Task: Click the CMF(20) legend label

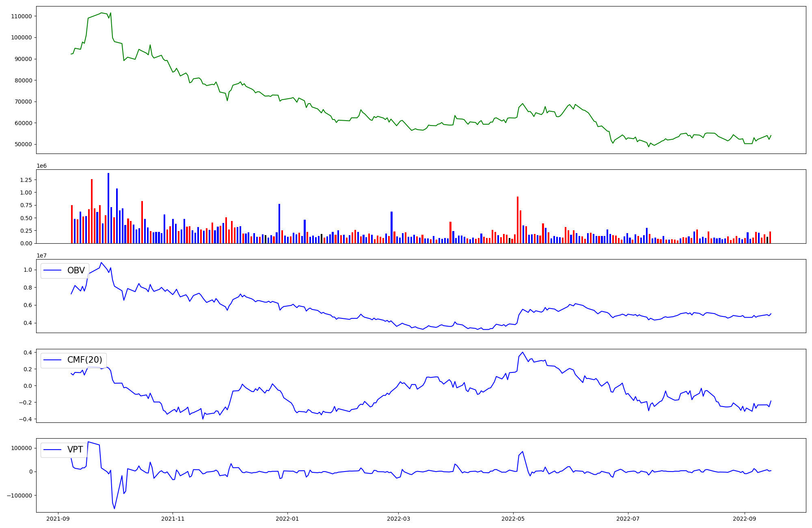Action: (84, 360)
